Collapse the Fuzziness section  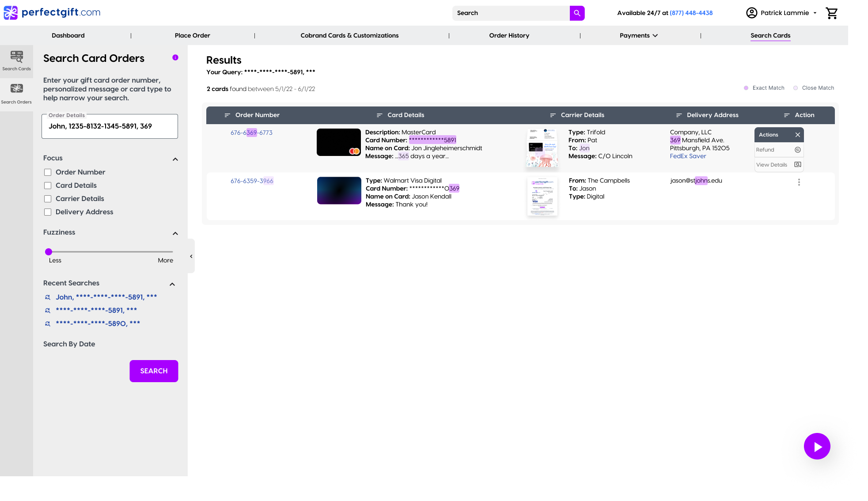pos(175,233)
